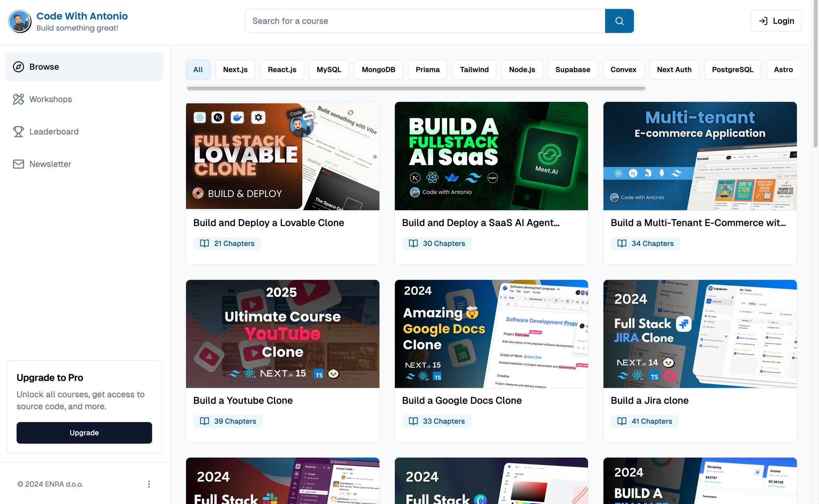Open the Multi-tenant E-commerce Application thumbnail
Viewport: 819px width, 504px height.
(700, 156)
